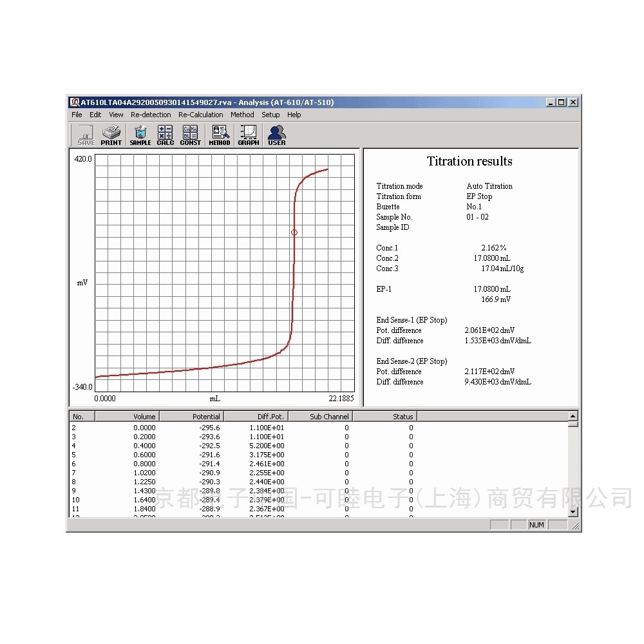Select volume cell 1.0200 in row 7
This screenshot has width=644, height=644.
tap(144, 473)
